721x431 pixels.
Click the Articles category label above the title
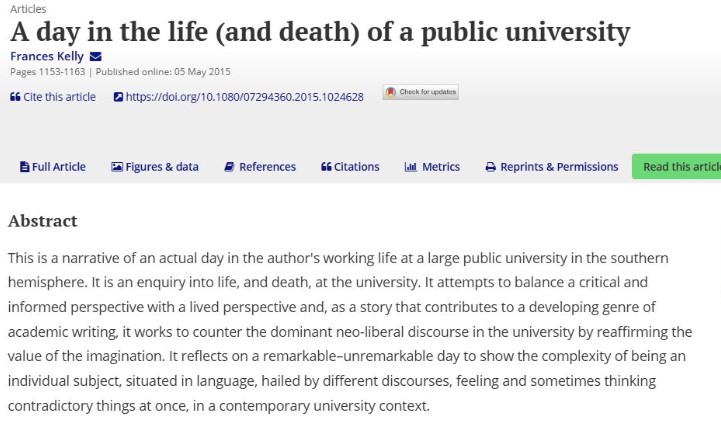(x=28, y=8)
